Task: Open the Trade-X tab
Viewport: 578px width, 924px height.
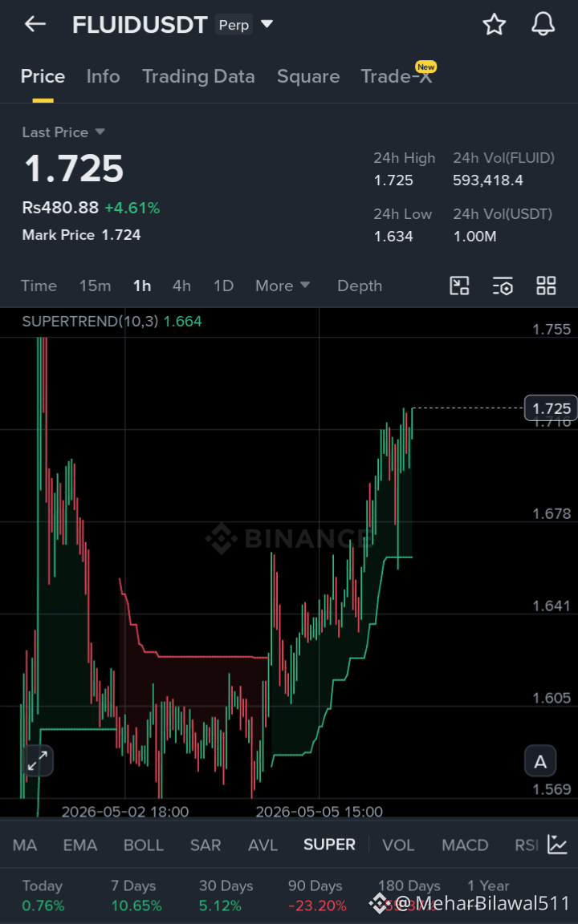Action: point(397,77)
